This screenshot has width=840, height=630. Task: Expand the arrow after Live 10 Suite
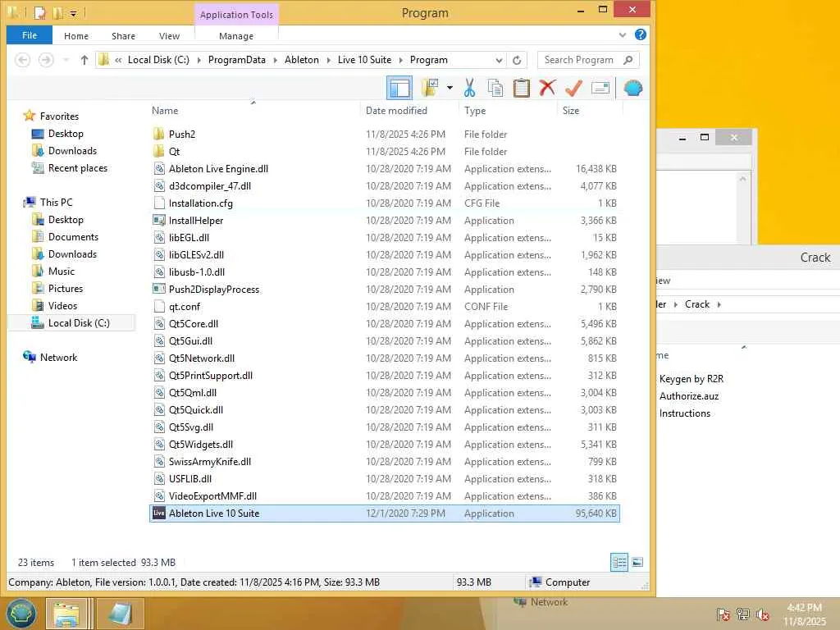click(x=400, y=60)
